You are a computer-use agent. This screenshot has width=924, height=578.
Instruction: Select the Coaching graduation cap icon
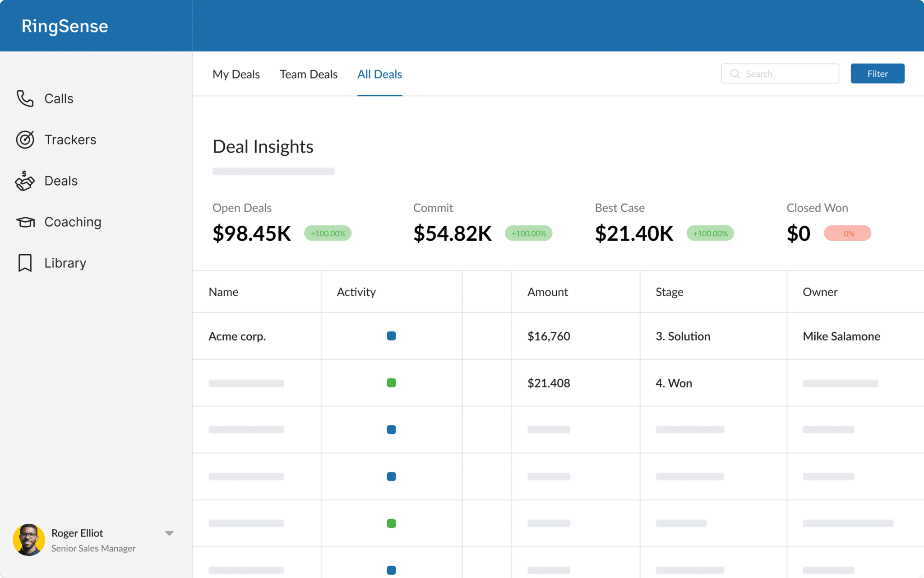(25, 222)
